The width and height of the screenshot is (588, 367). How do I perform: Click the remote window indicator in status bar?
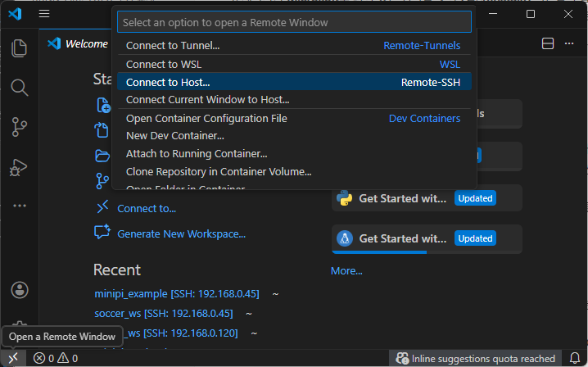tap(13, 358)
